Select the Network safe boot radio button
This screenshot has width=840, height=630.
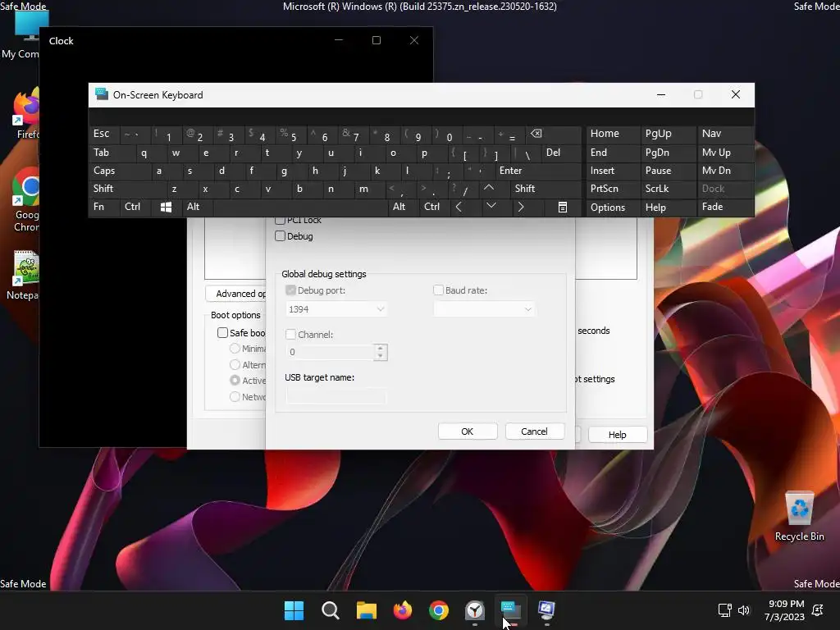coord(235,397)
